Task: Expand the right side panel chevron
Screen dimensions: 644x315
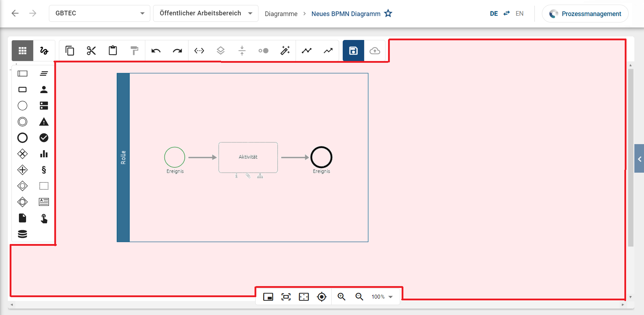Action: coord(639,159)
